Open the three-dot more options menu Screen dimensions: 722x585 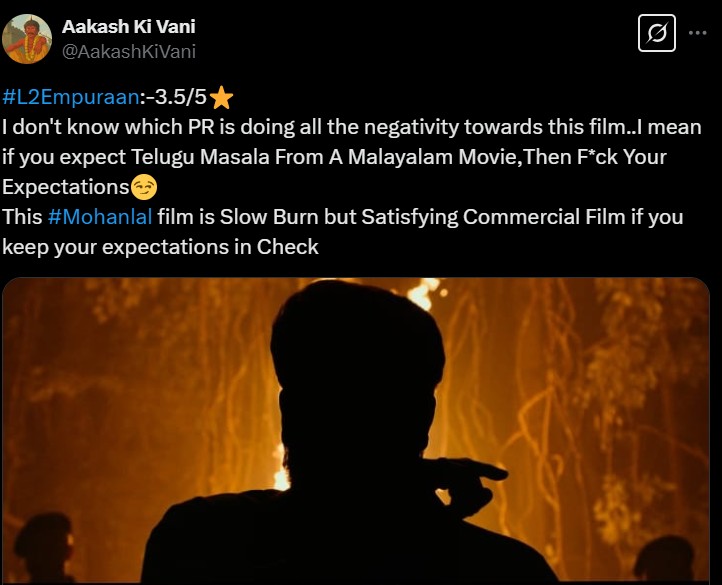tap(697, 33)
